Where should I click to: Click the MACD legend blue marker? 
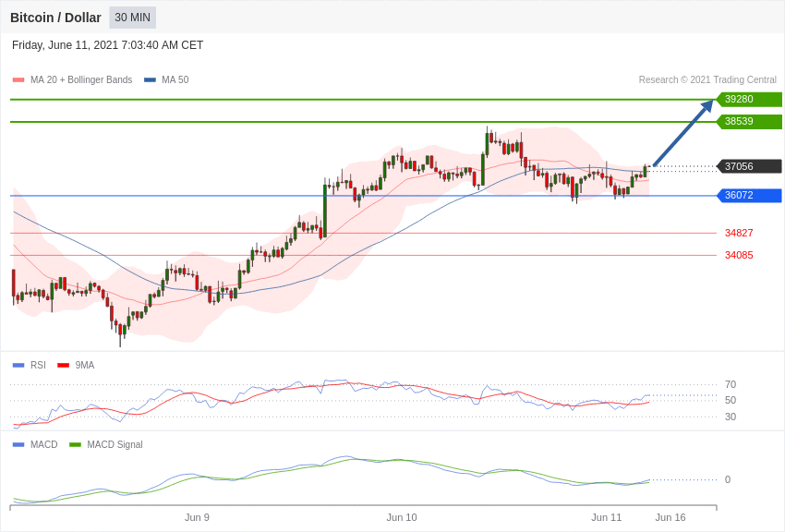(18, 445)
